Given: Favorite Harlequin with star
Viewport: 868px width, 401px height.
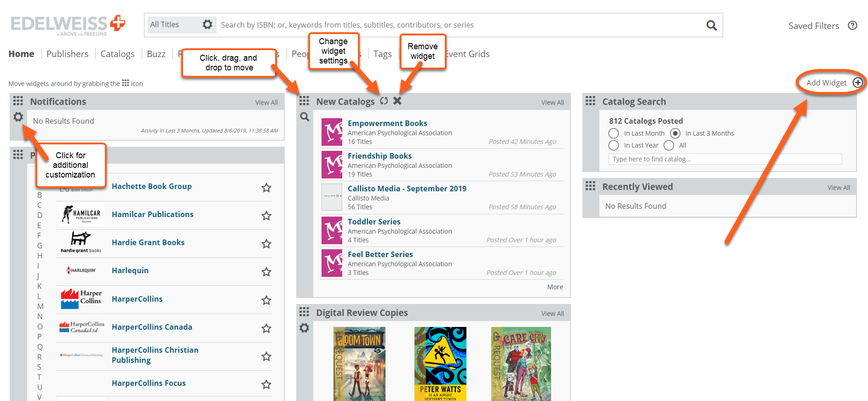Looking at the screenshot, I should 266,271.
